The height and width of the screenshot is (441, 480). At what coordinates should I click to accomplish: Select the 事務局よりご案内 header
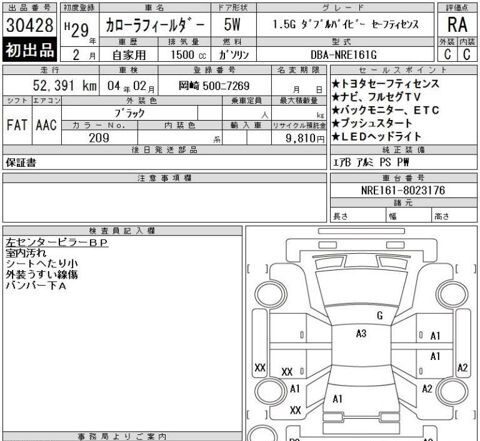coord(122,436)
